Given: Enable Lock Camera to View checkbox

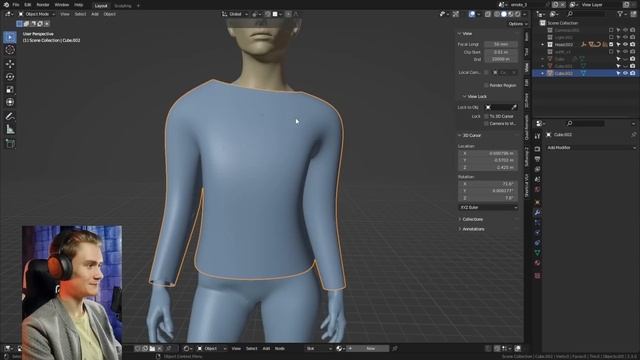Looking at the screenshot, I should click(x=486, y=123).
